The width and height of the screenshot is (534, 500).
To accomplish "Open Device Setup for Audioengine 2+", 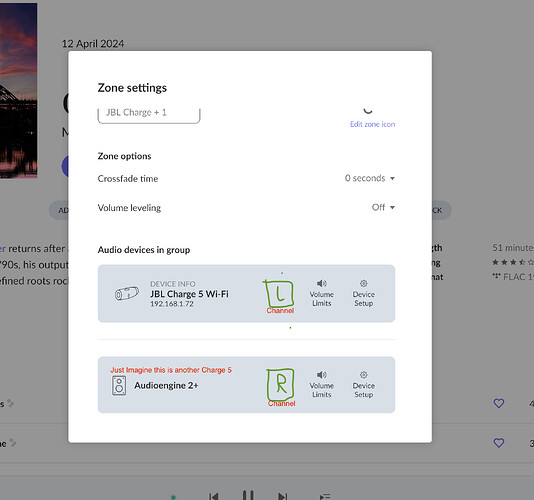I will pyautogui.click(x=363, y=385).
